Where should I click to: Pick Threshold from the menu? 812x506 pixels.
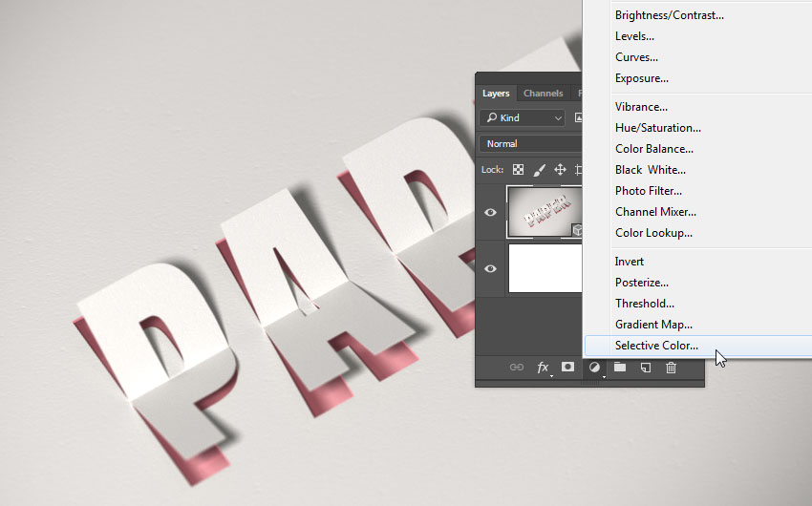click(x=644, y=304)
